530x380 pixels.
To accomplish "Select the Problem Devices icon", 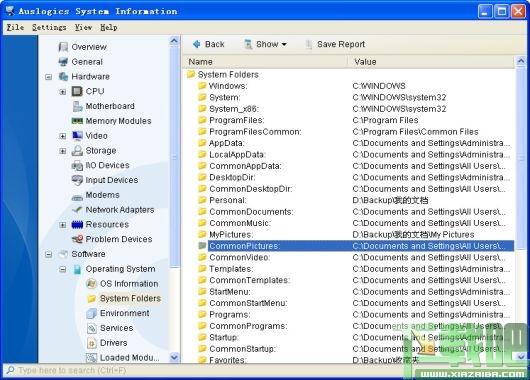I will [77, 239].
